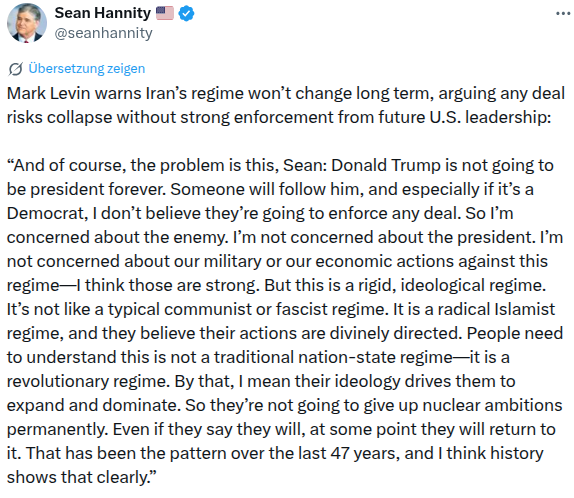Show the translation via Übersetzung zeigen

pos(87,68)
